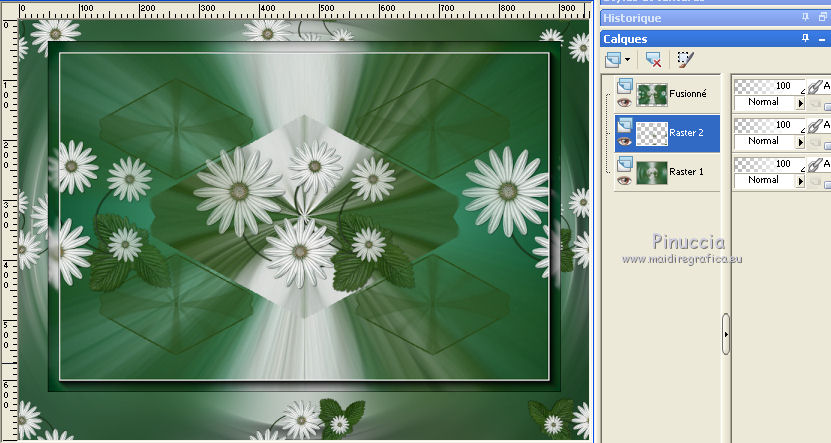
Task: Select the Raster 2 layer thumbnail
Action: point(651,134)
